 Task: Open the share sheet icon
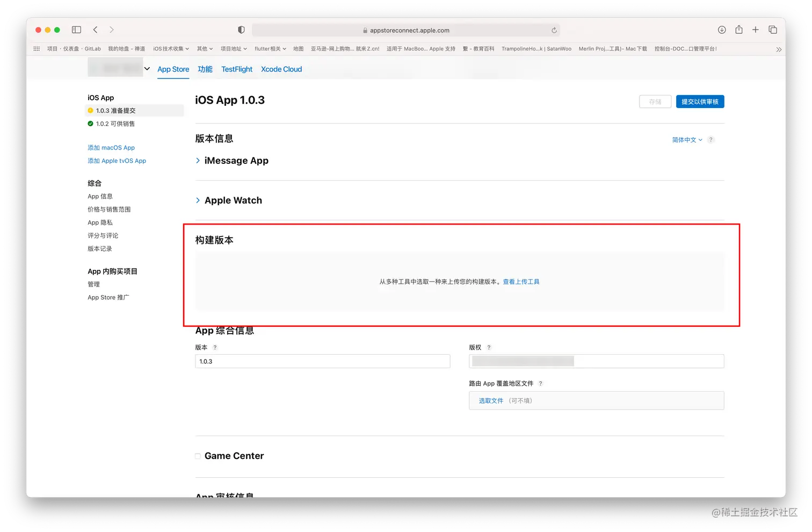pyautogui.click(x=739, y=30)
